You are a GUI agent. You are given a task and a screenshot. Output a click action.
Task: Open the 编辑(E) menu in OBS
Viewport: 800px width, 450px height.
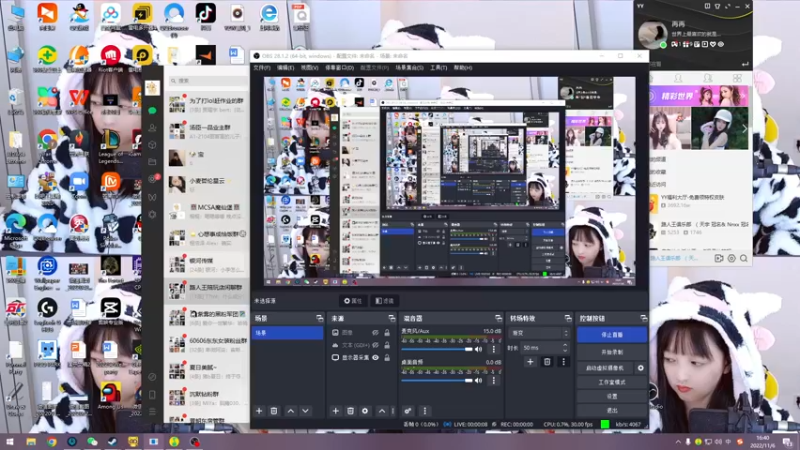coord(285,68)
